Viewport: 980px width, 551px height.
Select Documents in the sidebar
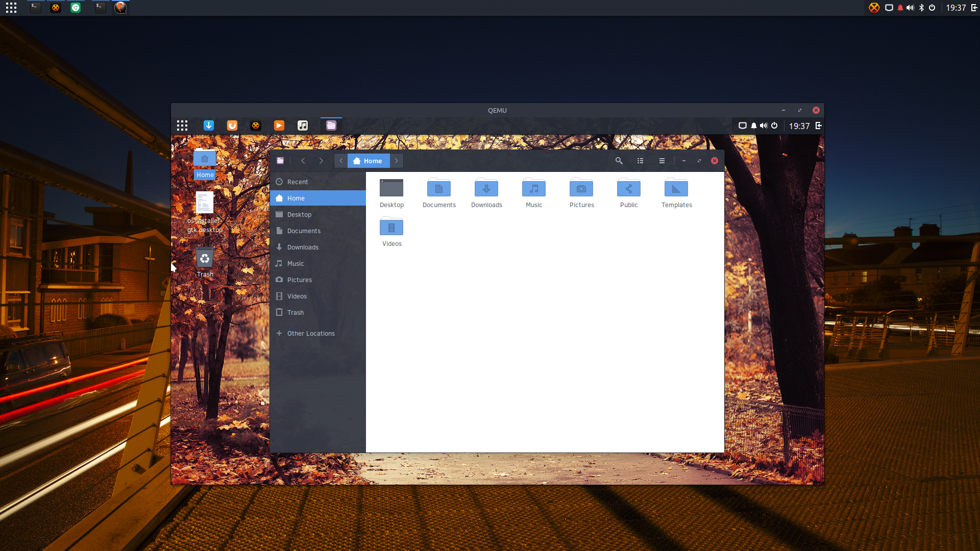[x=318, y=231]
